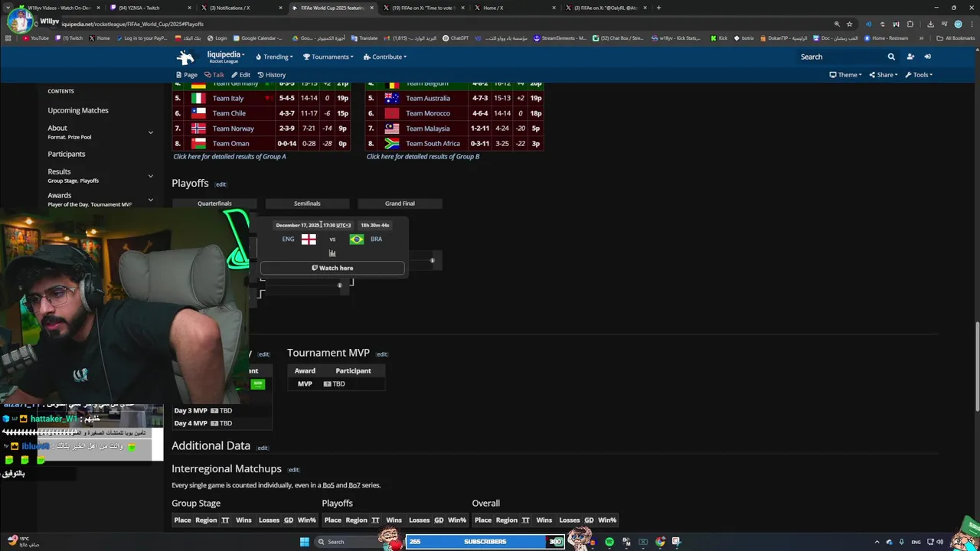Click the Watch here button
980x551 pixels.
(x=332, y=268)
